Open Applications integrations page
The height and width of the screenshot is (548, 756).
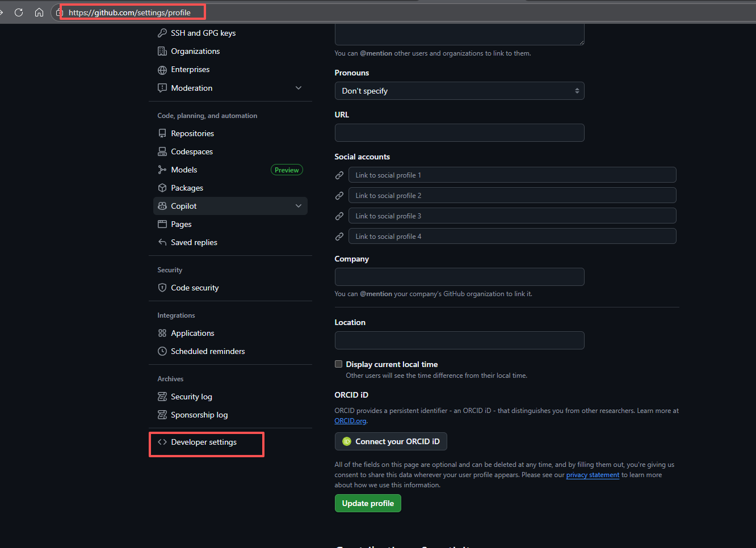pos(192,333)
